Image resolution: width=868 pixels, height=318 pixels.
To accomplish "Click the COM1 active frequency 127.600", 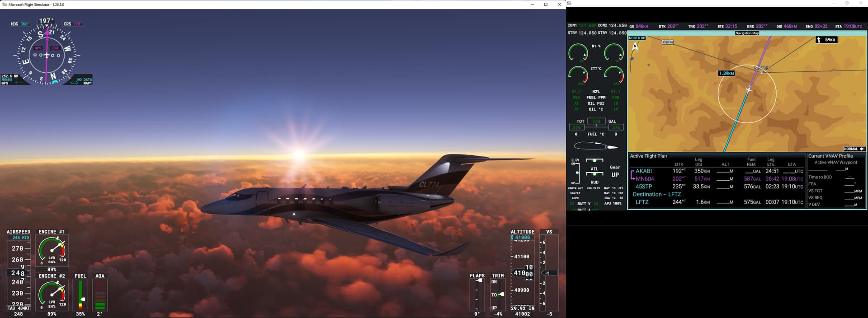I will pos(588,26).
